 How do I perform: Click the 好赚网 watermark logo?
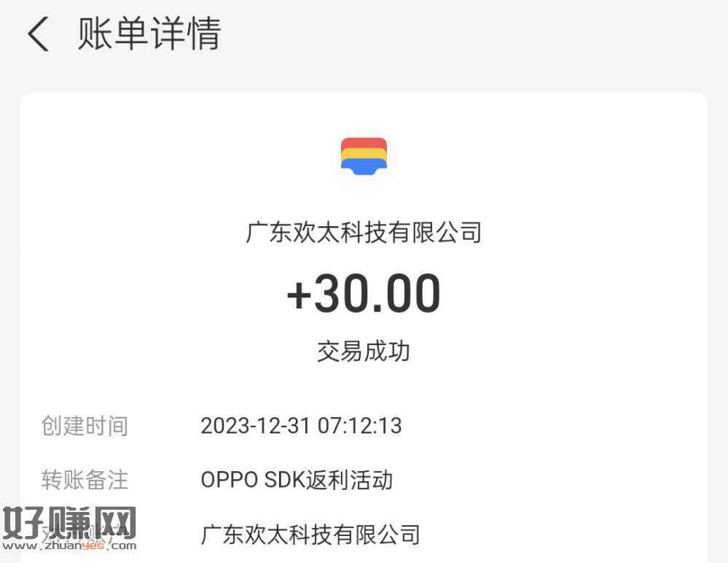69,523
